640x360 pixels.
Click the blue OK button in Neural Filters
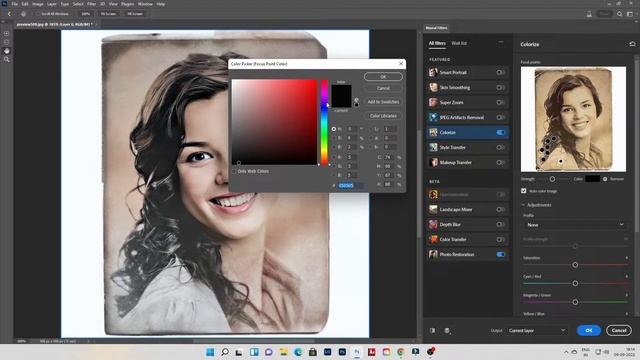[589, 330]
